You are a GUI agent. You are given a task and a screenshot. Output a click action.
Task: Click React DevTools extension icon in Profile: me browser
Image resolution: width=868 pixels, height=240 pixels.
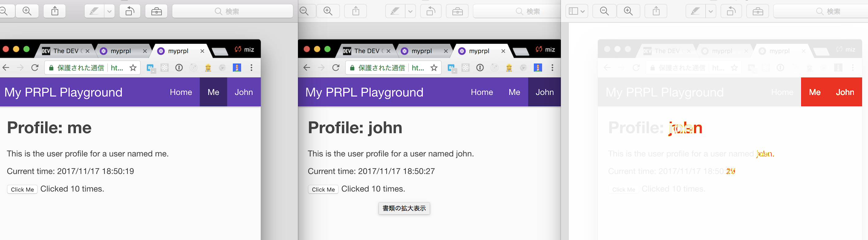pos(164,68)
